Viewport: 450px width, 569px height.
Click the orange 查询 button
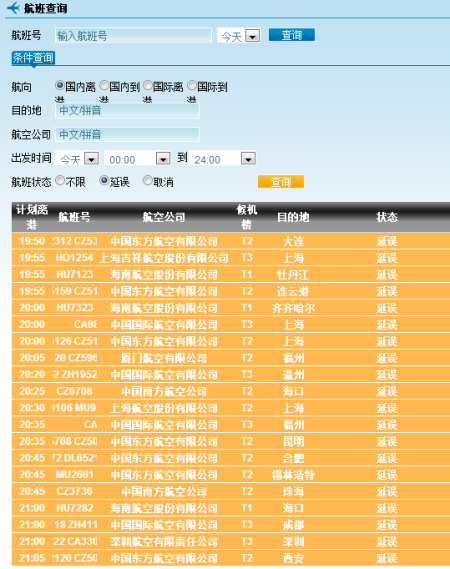tap(281, 181)
